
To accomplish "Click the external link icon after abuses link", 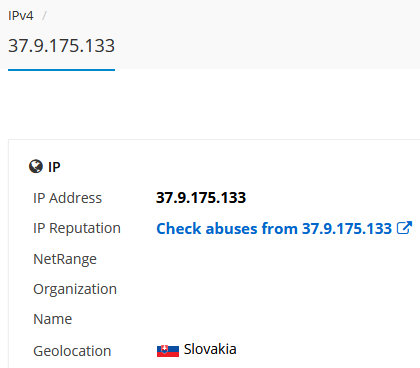I will click(x=404, y=228).
